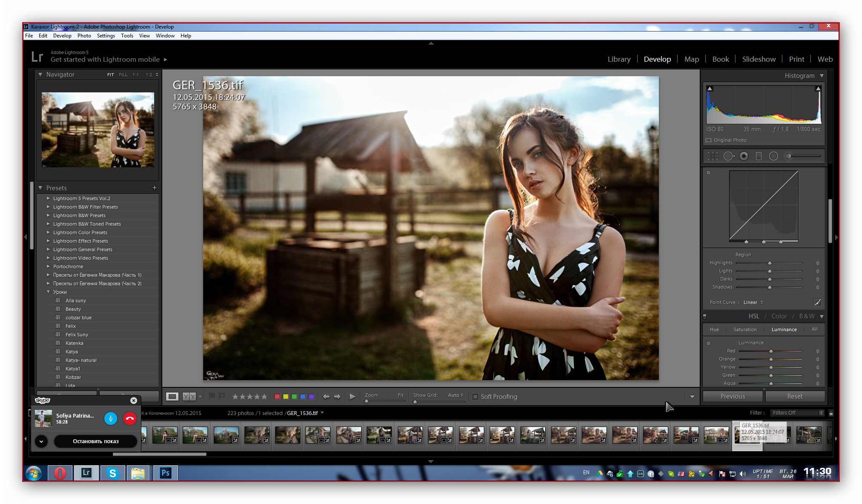The height and width of the screenshot is (504, 862).
Task: Open Windows Explorer folder in taskbar
Action: point(138,473)
